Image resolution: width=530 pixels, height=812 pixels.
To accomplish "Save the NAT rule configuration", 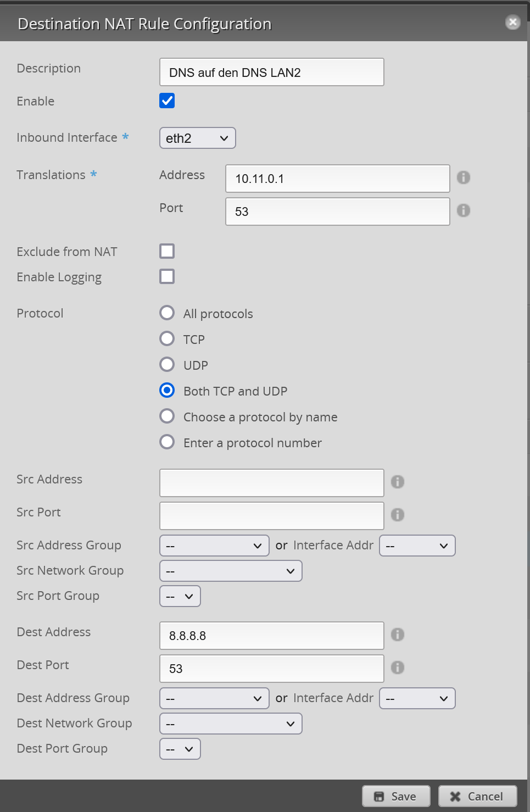I will pyautogui.click(x=395, y=796).
